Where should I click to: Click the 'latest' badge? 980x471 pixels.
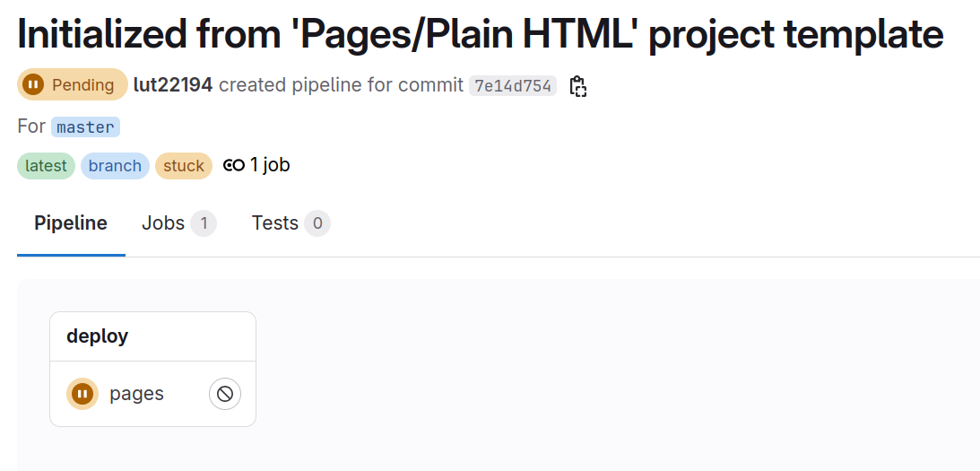point(46,166)
